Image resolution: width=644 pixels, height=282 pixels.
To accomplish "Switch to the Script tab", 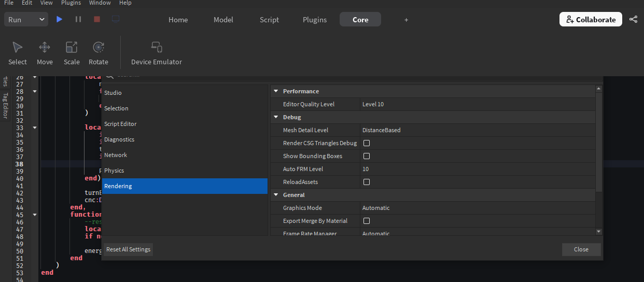I will click(x=269, y=20).
